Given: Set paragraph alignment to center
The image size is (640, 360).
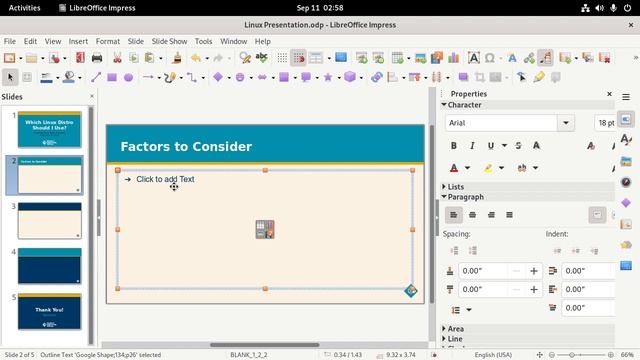Looking at the screenshot, I should pyautogui.click(x=472, y=215).
